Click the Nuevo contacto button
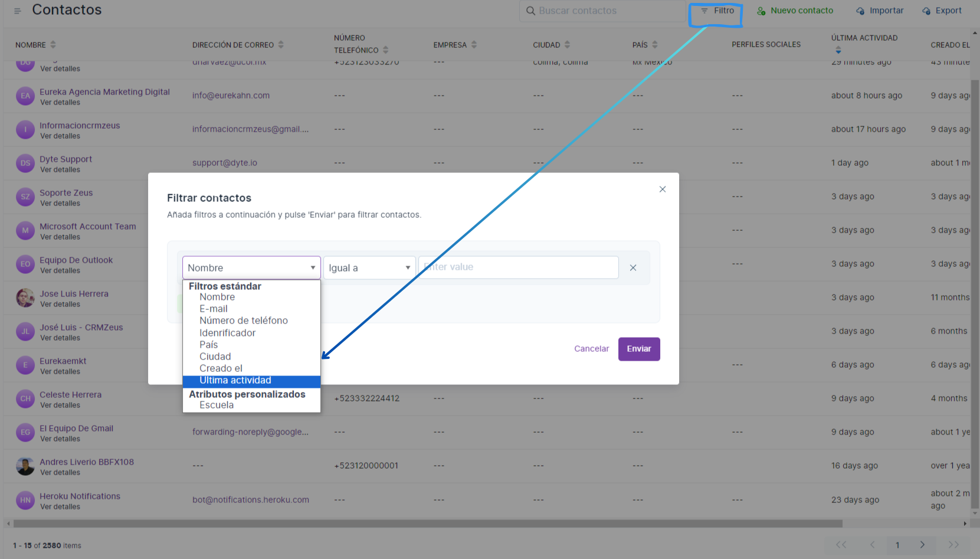The width and height of the screenshot is (980, 559). [x=795, y=11]
